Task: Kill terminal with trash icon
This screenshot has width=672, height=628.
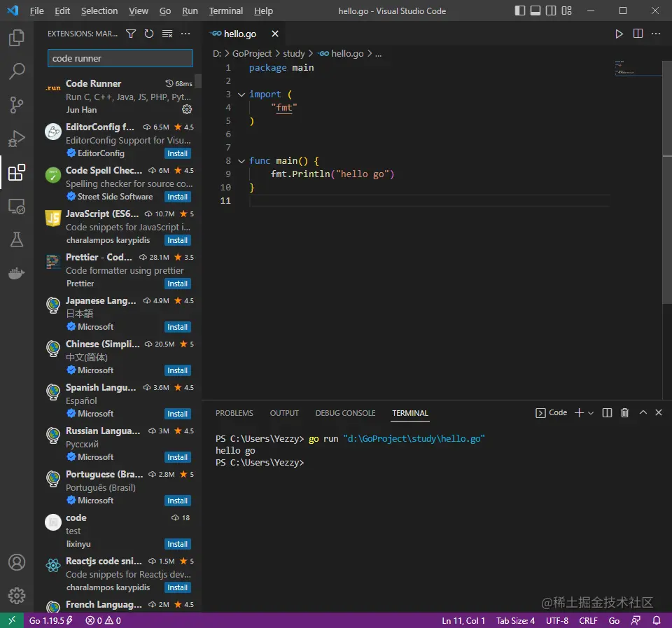Action: click(x=624, y=413)
